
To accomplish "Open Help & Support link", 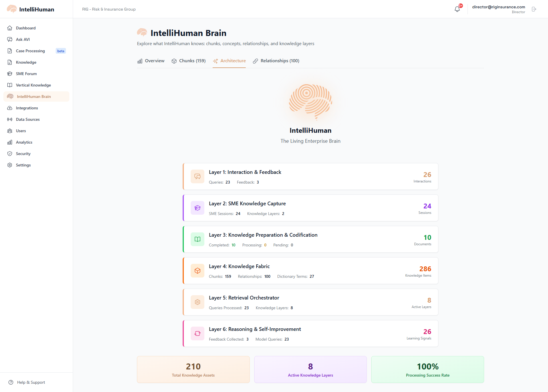I will 31,382.
